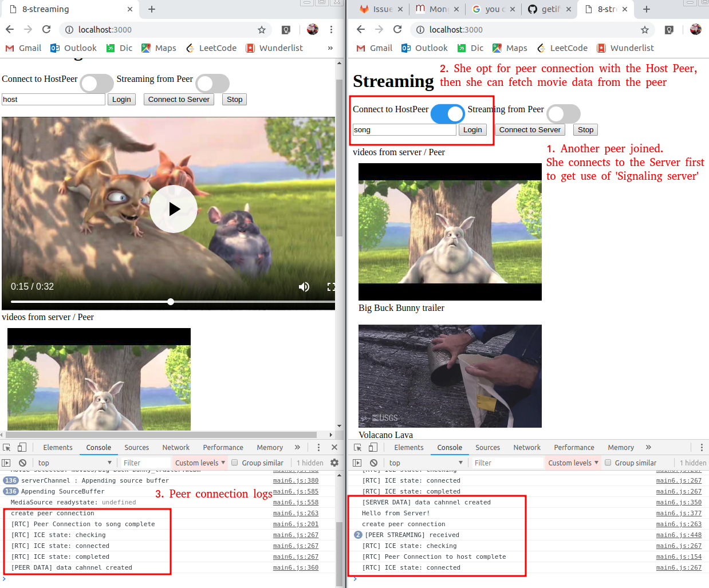
Task: Open Network tab in left DevTools
Action: coord(176,447)
